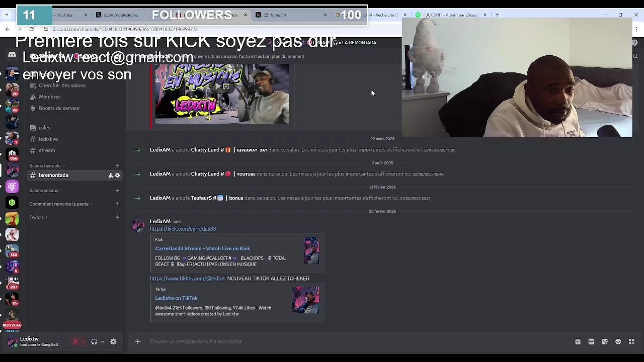View site info icon in address bar
The height and width of the screenshot is (362, 644).
coord(45,29)
